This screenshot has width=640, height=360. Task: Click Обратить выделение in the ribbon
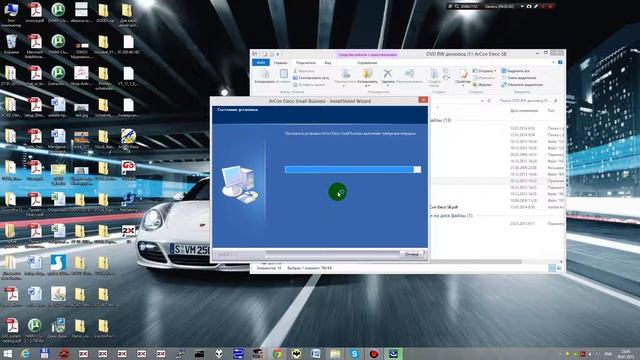point(522,84)
